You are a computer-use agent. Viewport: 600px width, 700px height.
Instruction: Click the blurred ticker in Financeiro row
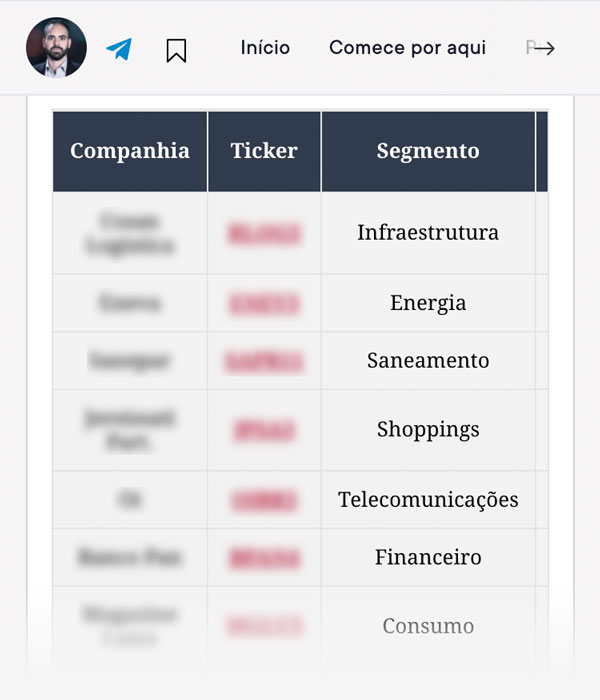tap(264, 558)
